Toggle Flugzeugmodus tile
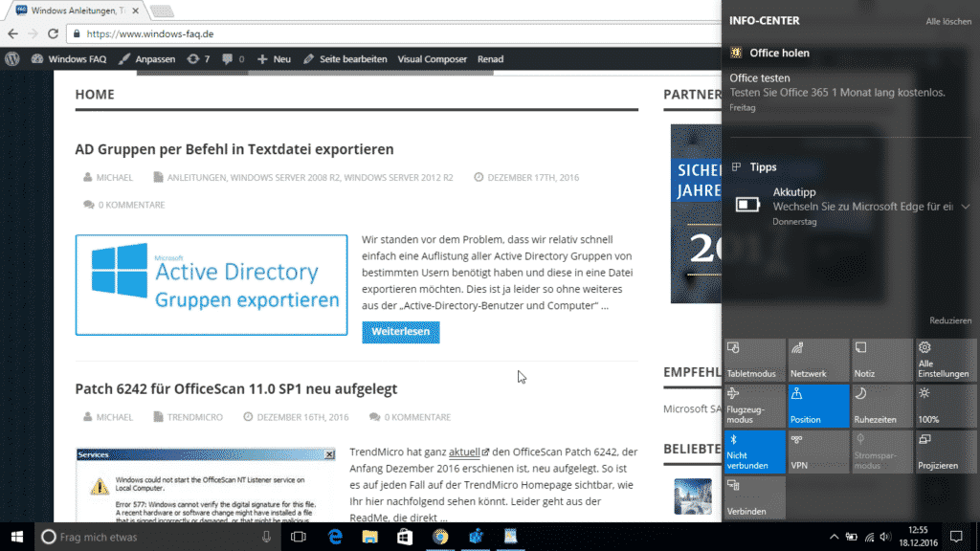Viewport: 980px width, 551px height. [754, 406]
